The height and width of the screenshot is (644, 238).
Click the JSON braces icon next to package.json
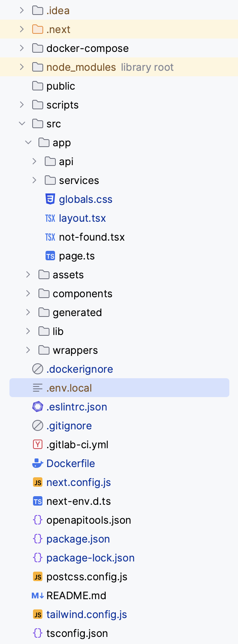[37, 539]
